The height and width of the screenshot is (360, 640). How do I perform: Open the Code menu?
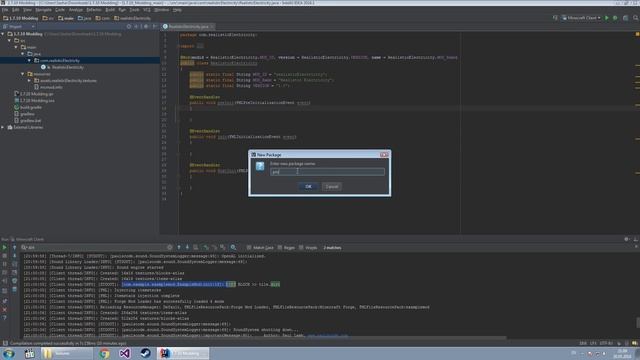click(x=60, y=9)
